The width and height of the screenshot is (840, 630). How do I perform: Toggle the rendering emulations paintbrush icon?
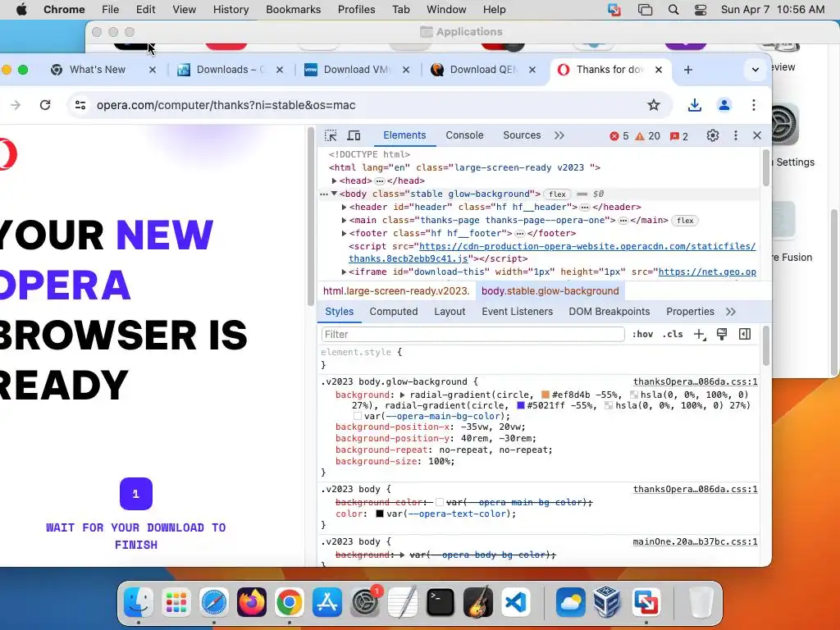(x=722, y=335)
